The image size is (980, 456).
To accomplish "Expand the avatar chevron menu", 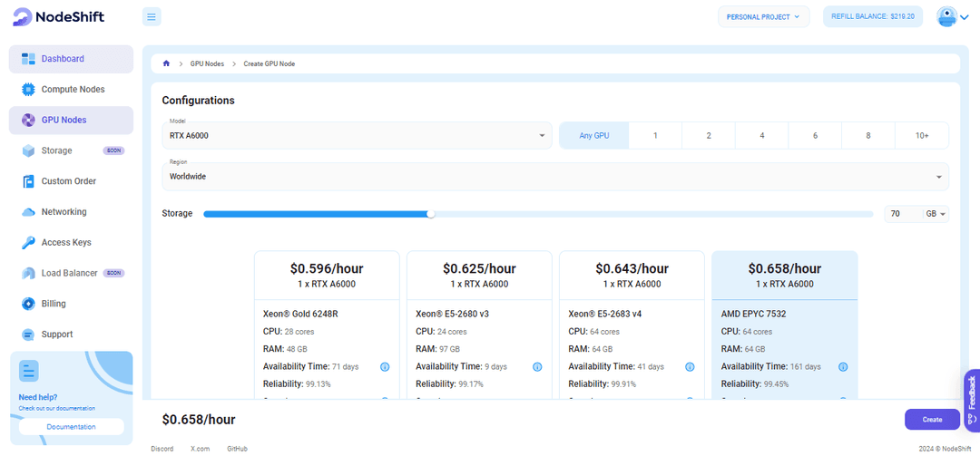I will click(964, 17).
